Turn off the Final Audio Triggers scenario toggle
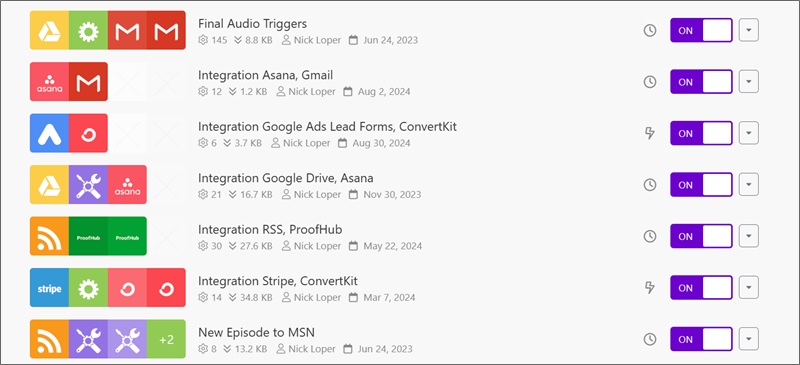This screenshot has width=800, height=365. (702, 30)
